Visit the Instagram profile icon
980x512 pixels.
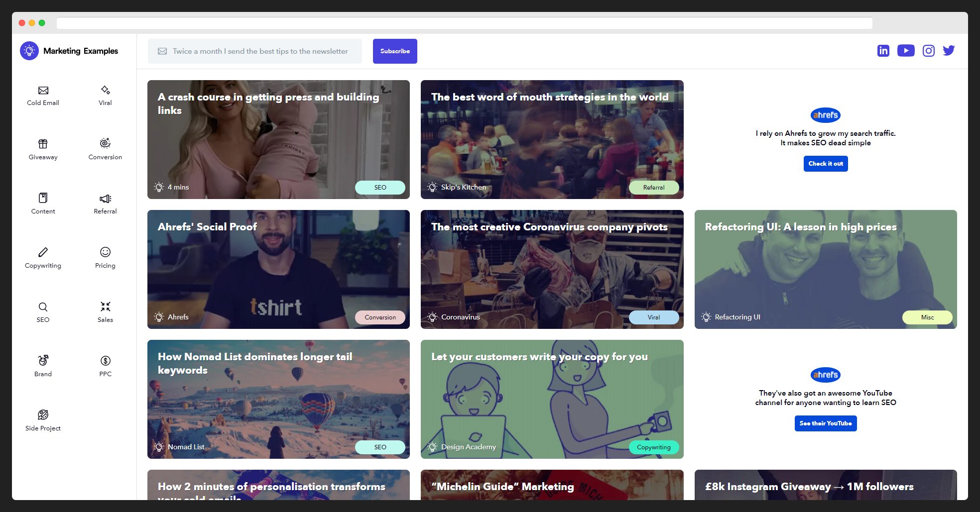(929, 51)
